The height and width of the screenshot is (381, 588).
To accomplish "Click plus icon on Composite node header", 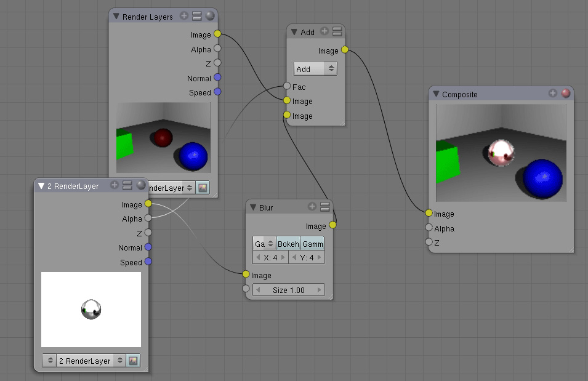I will (x=552, y=93).
